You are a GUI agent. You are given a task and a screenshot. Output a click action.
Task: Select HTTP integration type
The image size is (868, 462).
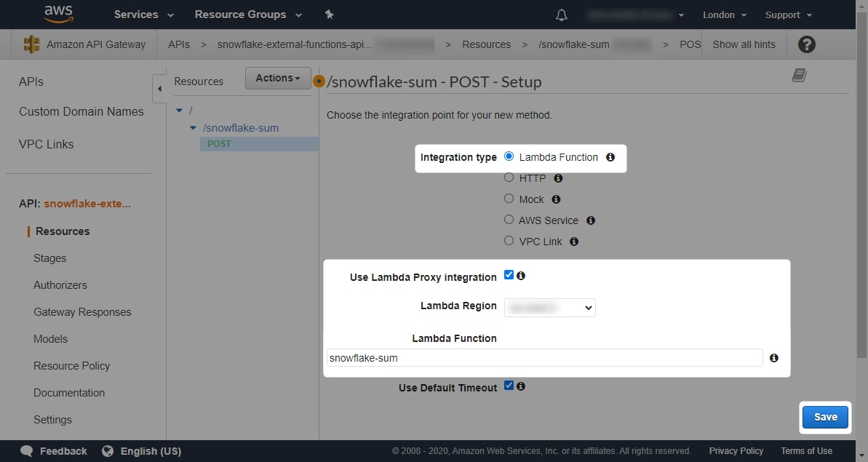509,178
